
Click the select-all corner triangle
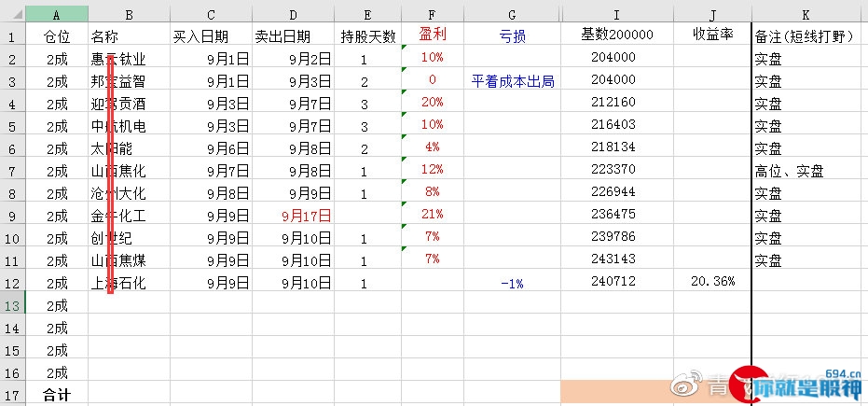(17, 14)
